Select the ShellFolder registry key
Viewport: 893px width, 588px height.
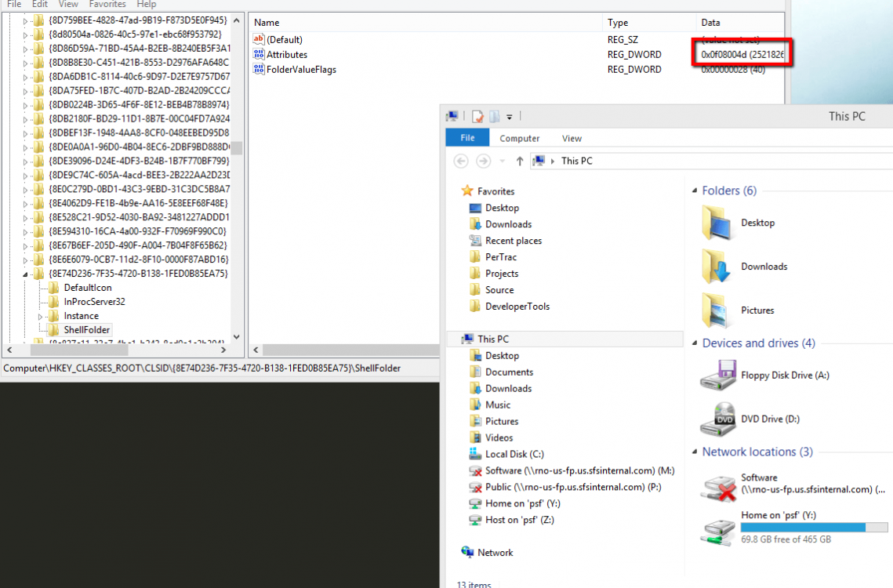point(86,330)
